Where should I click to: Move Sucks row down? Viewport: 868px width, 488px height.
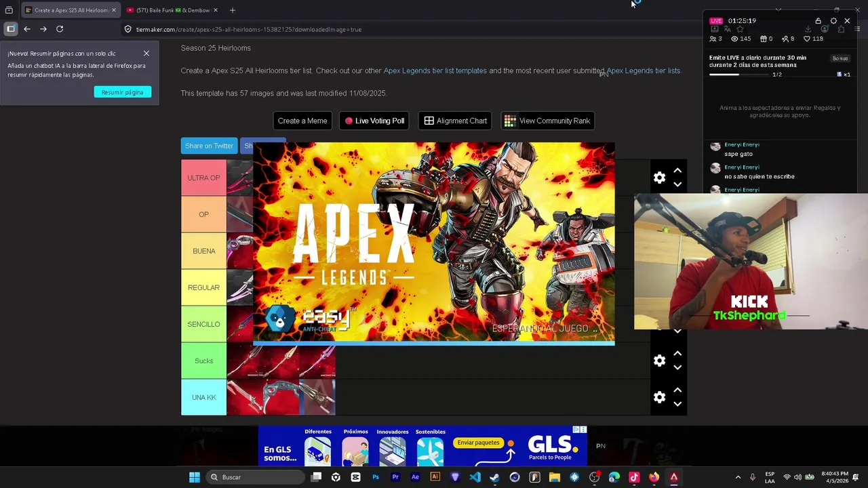point(677,367)
